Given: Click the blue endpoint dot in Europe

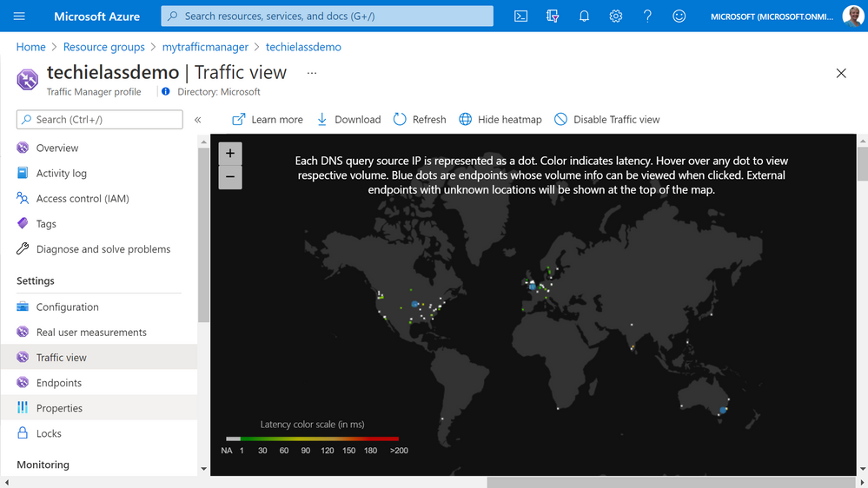Looking at the screenshot, I should pyautogui.click(x=533, y=287).
